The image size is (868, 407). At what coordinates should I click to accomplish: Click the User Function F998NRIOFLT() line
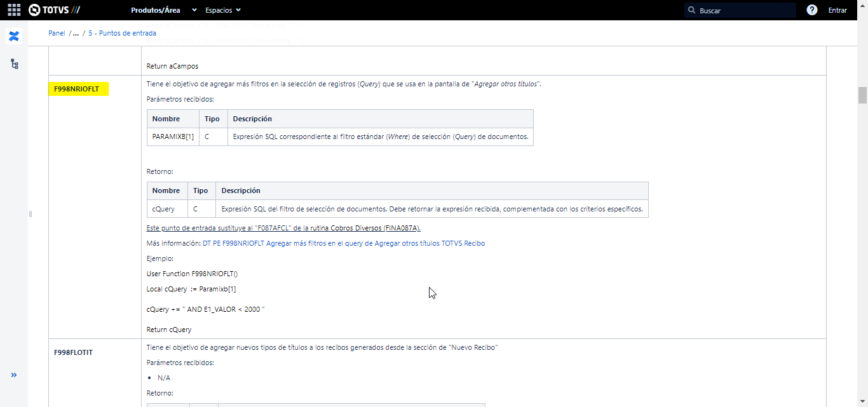(x=192, y=274)
